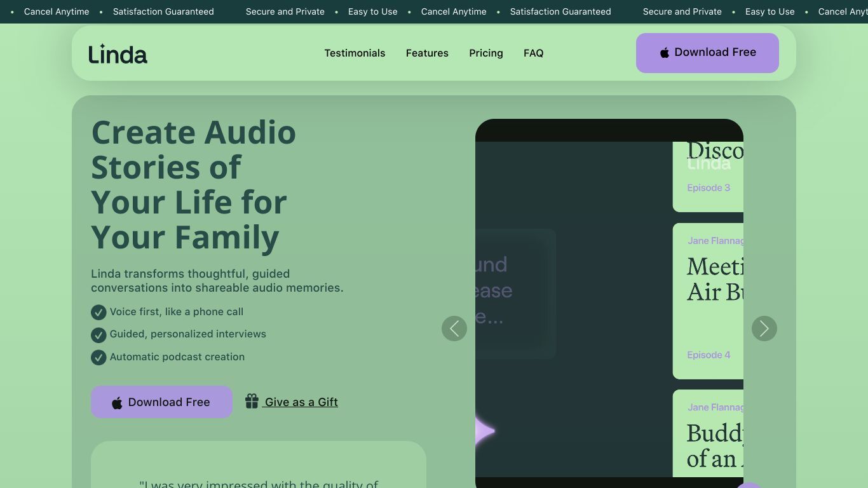Click the glowing purple play arrow
Image resolution: width=868 pixels, height=488 pixels.
click(x=484, y=431)
